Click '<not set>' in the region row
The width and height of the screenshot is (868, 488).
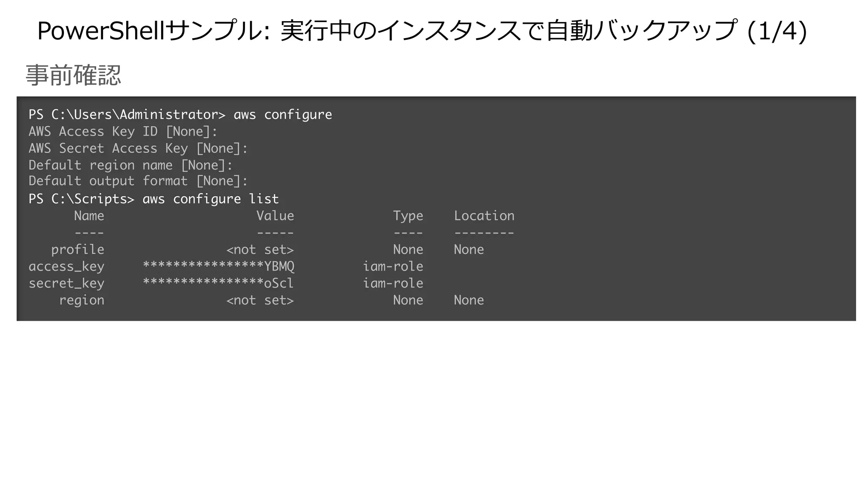coord(260,300)
